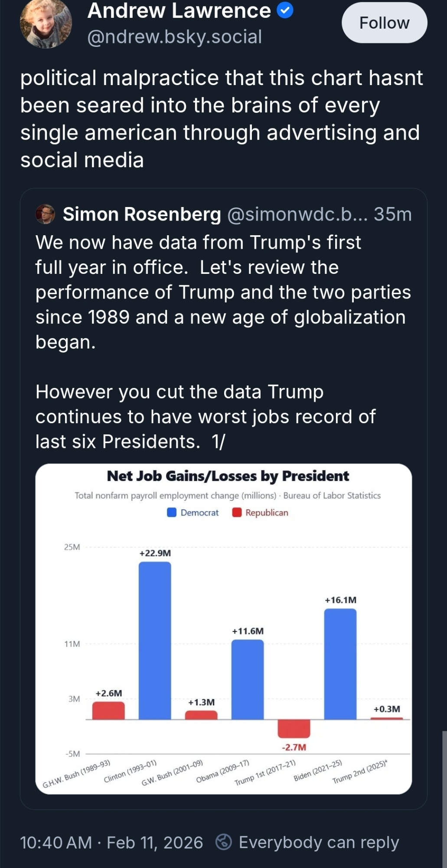
Task: Open the @ndrew.bsky.social handle link
Action: [174, 37]
